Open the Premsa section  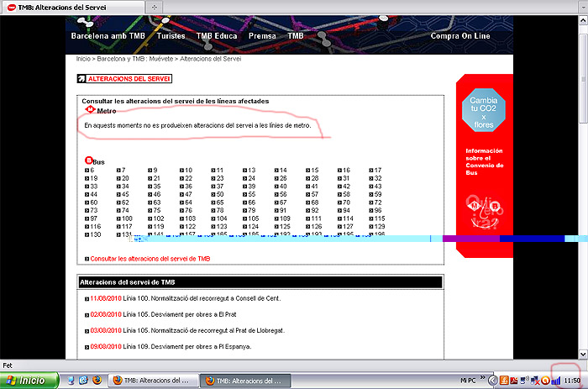pyautogui.click(x=262, y=36)
